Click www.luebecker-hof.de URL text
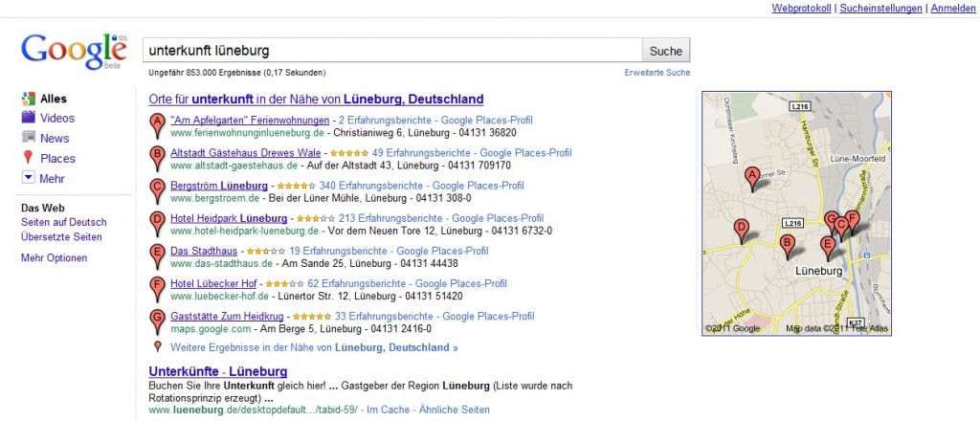The image size is (980, 421). point(219,297)
